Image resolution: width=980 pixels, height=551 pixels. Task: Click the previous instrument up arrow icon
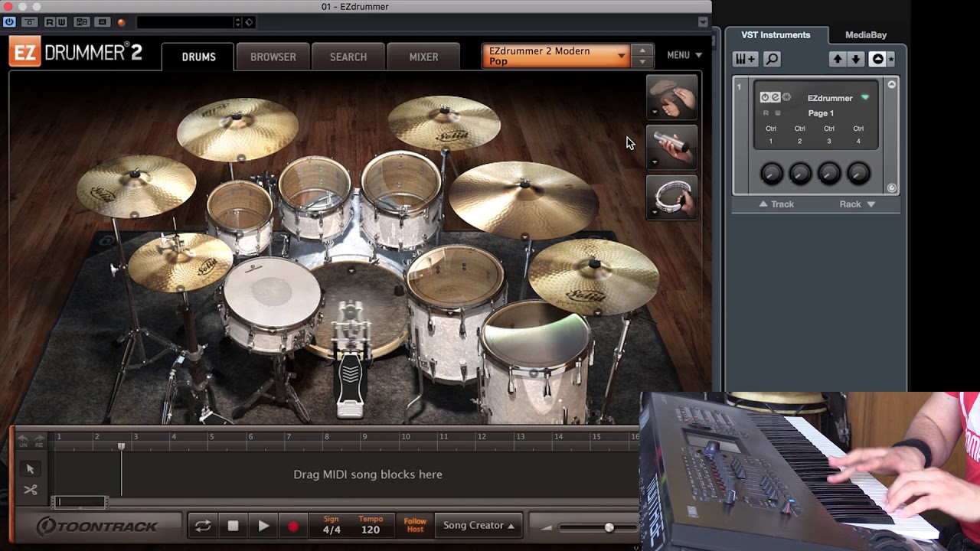coord(838,59)
